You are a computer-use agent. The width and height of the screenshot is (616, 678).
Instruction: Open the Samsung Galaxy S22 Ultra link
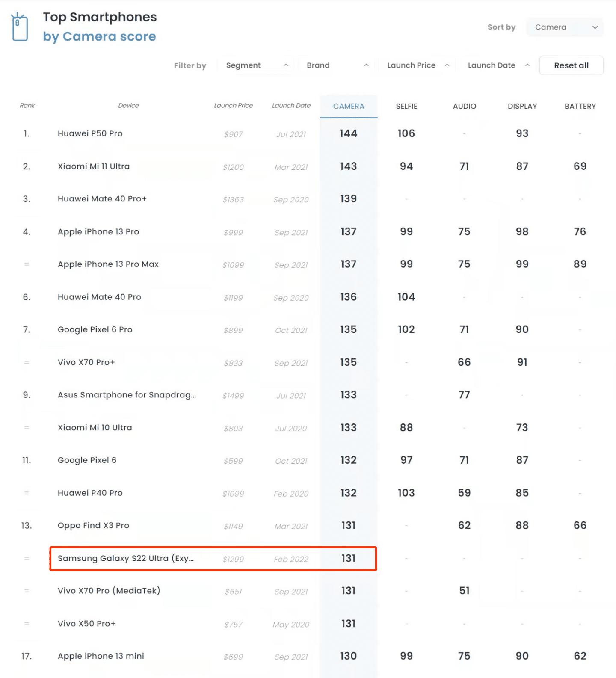point(126,559)
